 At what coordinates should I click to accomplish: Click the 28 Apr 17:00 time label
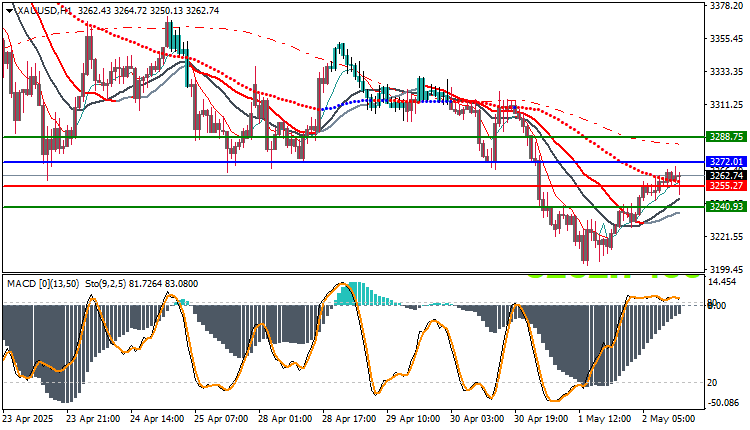349,419
